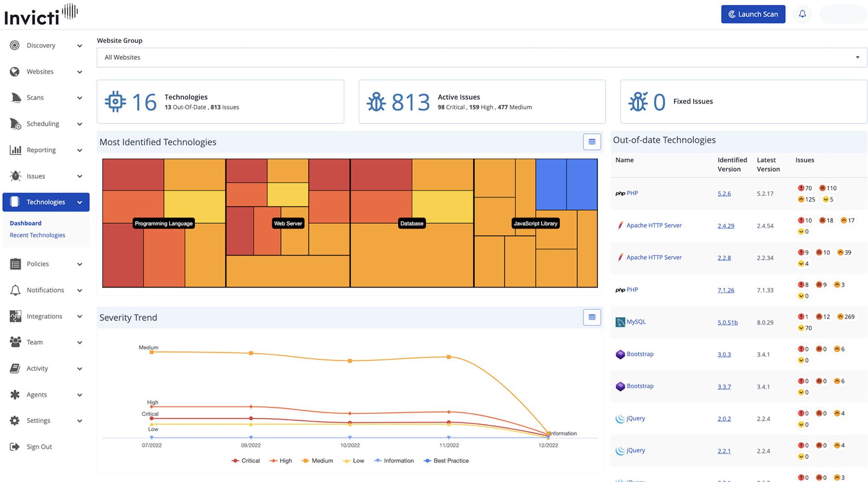
Task: Open the top-bar notification bell
Action: (x=802, y=14)
